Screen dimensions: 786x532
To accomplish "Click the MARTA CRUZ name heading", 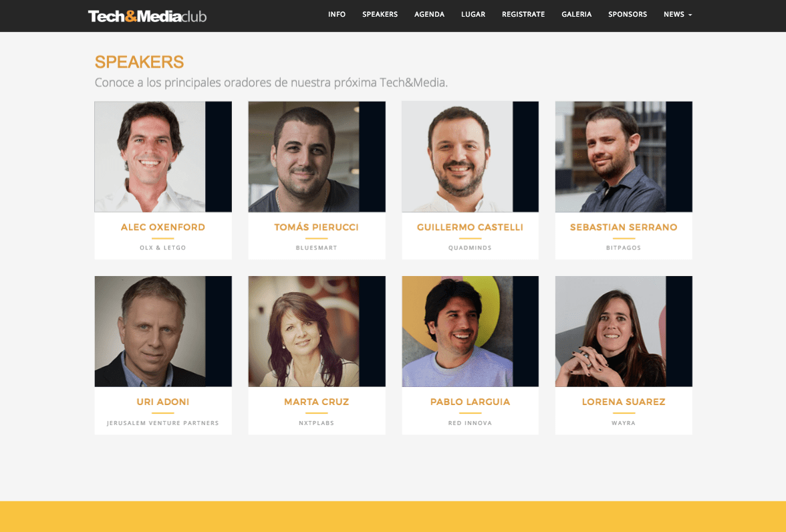I will [x=316, y=402].
